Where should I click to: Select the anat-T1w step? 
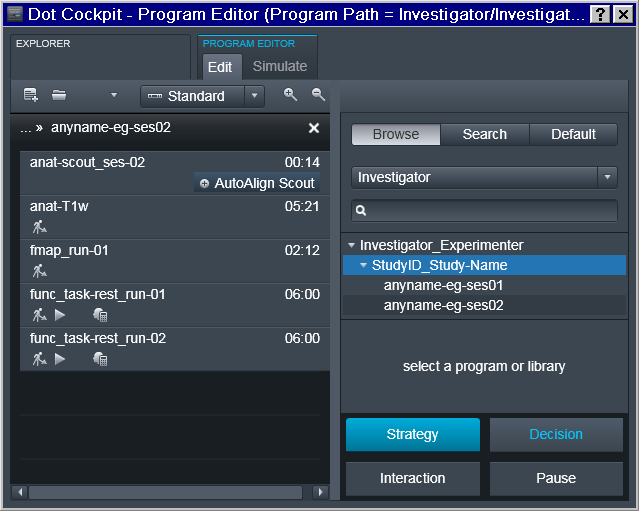click(x=175, y=217)
